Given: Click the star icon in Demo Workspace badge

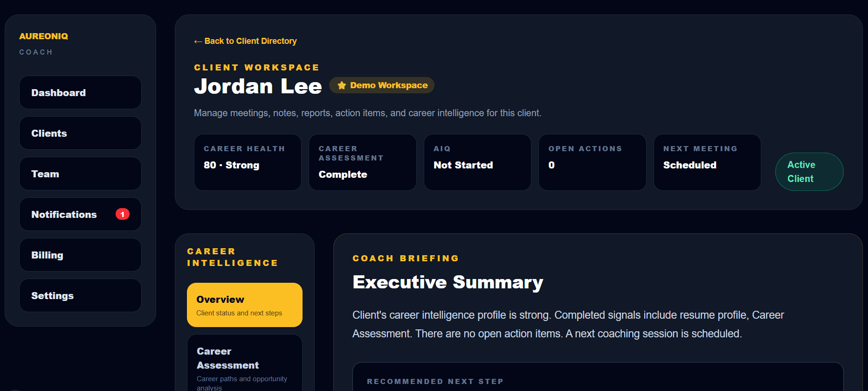Looking at the screenshot, I should coord(342,85).
